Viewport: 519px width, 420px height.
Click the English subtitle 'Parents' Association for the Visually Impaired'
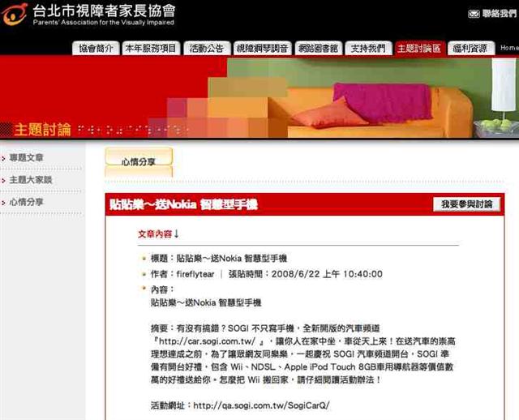pos(104,23)
